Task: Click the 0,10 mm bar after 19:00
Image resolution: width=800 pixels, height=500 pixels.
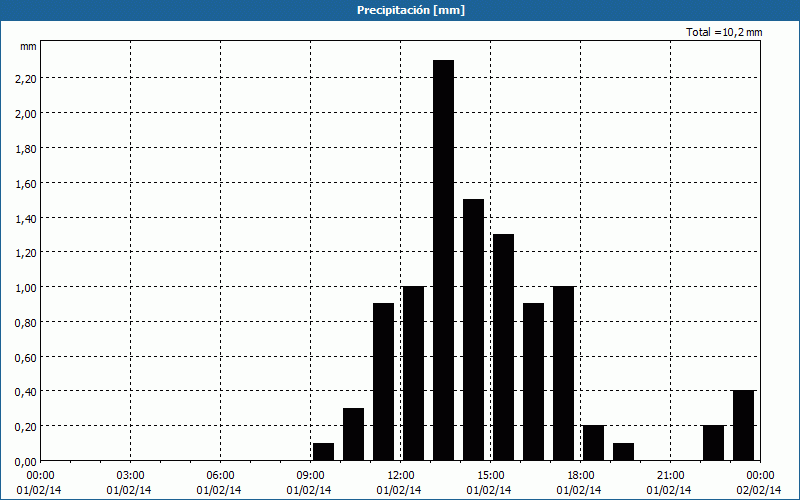Action: [623, 452]
